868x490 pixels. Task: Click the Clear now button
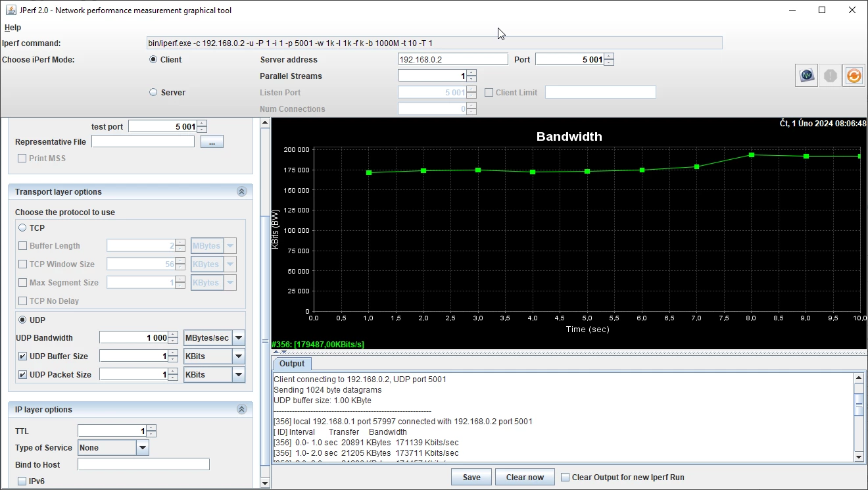pyautogui.click(x=525, y=478)
